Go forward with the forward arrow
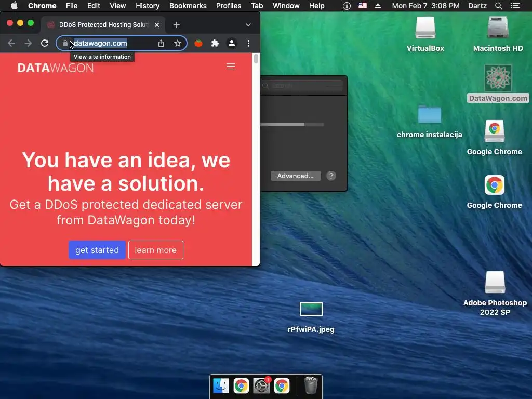The width and height of the screenshot is (532, 399). 28,43
